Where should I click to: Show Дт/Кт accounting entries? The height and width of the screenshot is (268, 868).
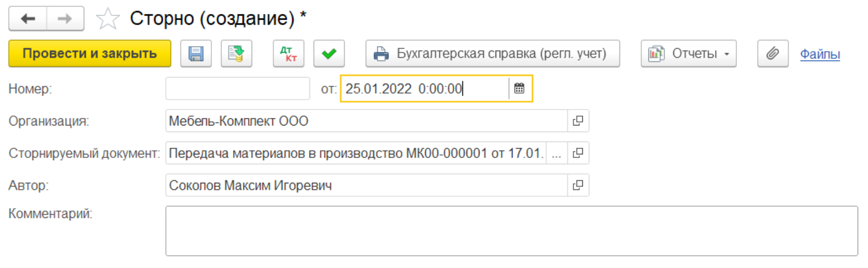pyautogui.click(x=288, y=54)
